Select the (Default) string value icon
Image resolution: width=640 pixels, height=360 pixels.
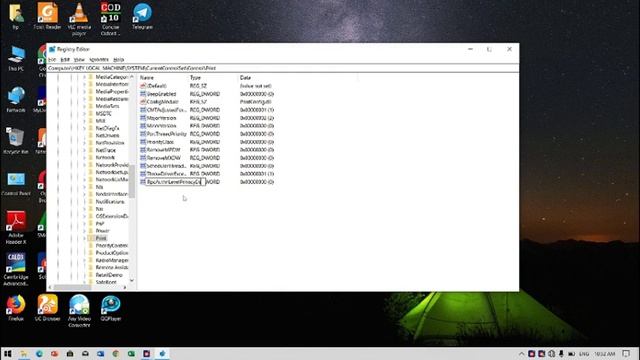[143, 86]
